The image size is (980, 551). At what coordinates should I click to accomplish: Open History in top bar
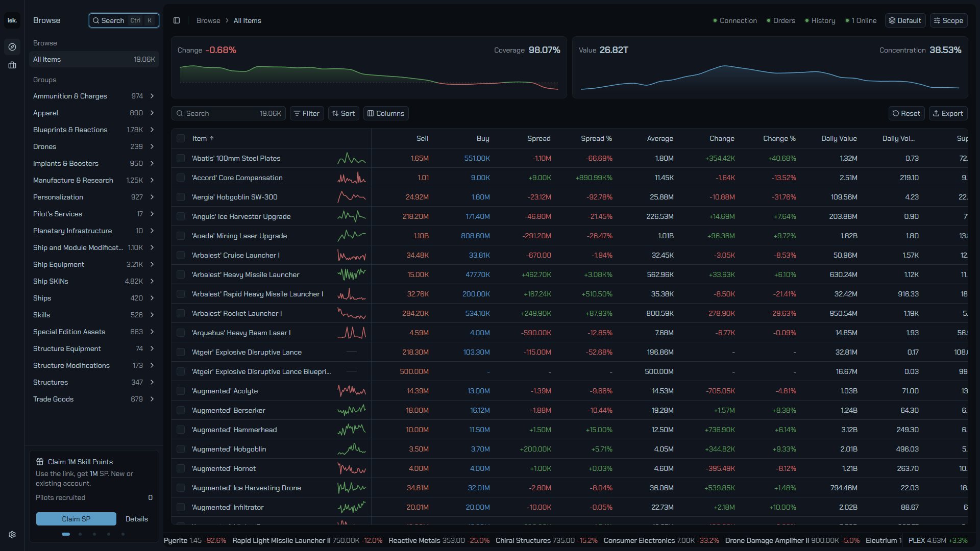pyautogui.click(x=820, y=20)
